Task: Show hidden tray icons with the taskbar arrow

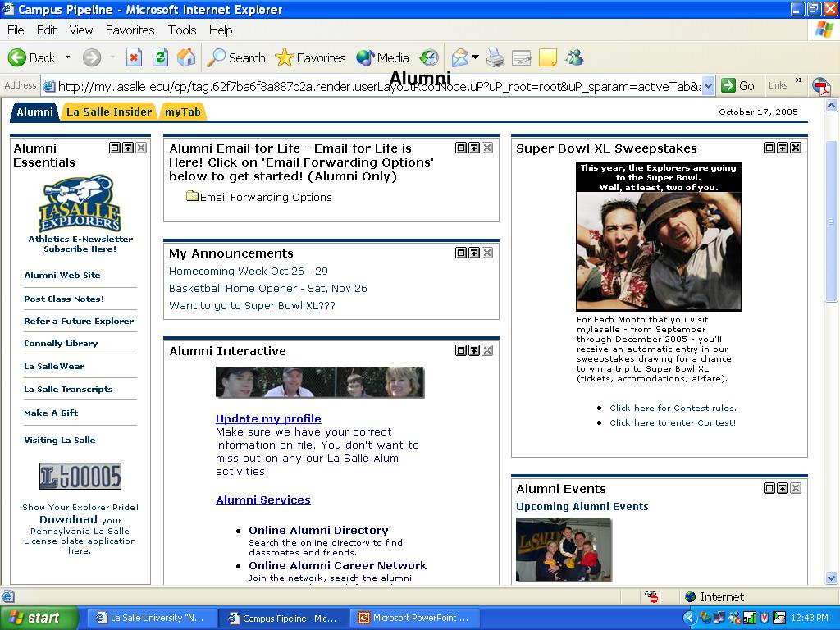Action: pos(689,619)
